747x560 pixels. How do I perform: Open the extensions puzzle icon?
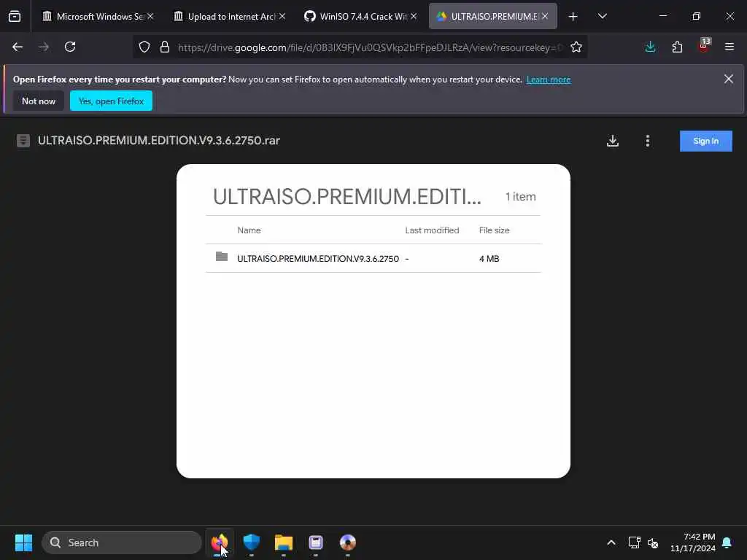(x=677, y=47)
